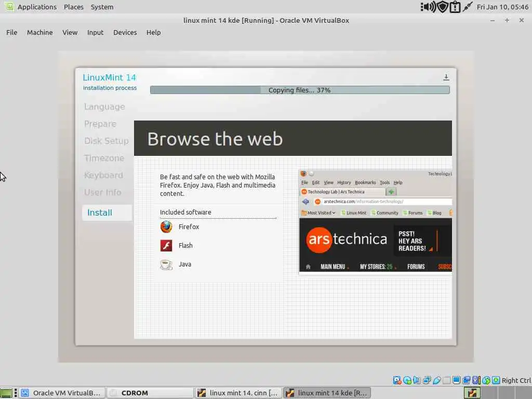The image size is (532, 399).
Task: Click the Copying files progress bar
Action: pyautogui.click(x=300, y=90)
